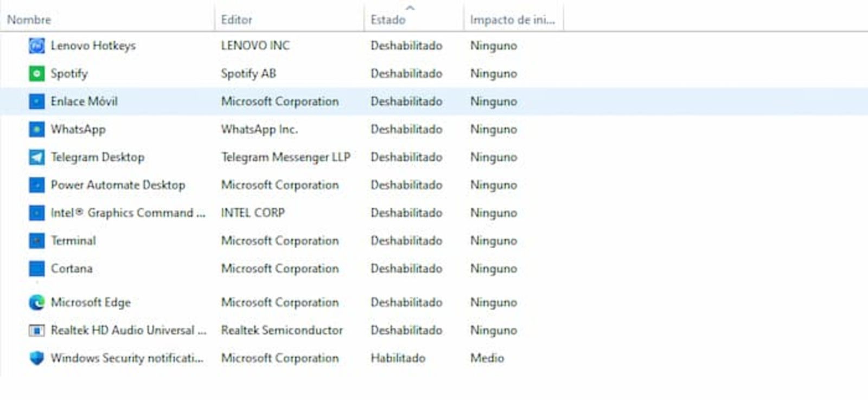Click the Realtek HD Audio icon
868x400 pixels.
[x=36, y=331]
